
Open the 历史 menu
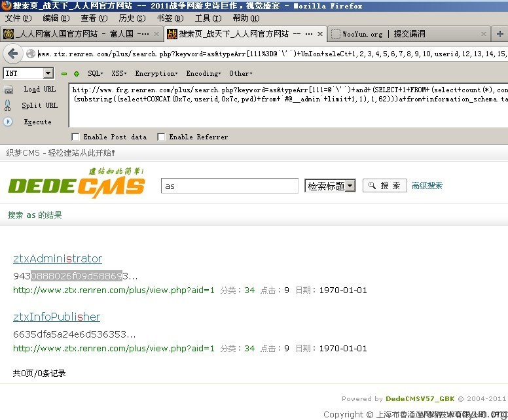pyautogui.click(x=132, y=18)
